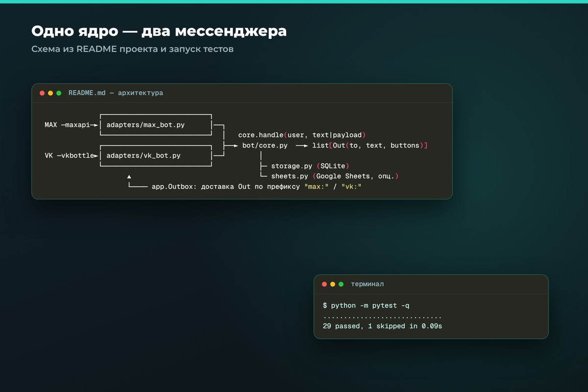The image size is (588, 392).
Task: Click the red close dot of README.md window
Action: click(x=42, y=93)
